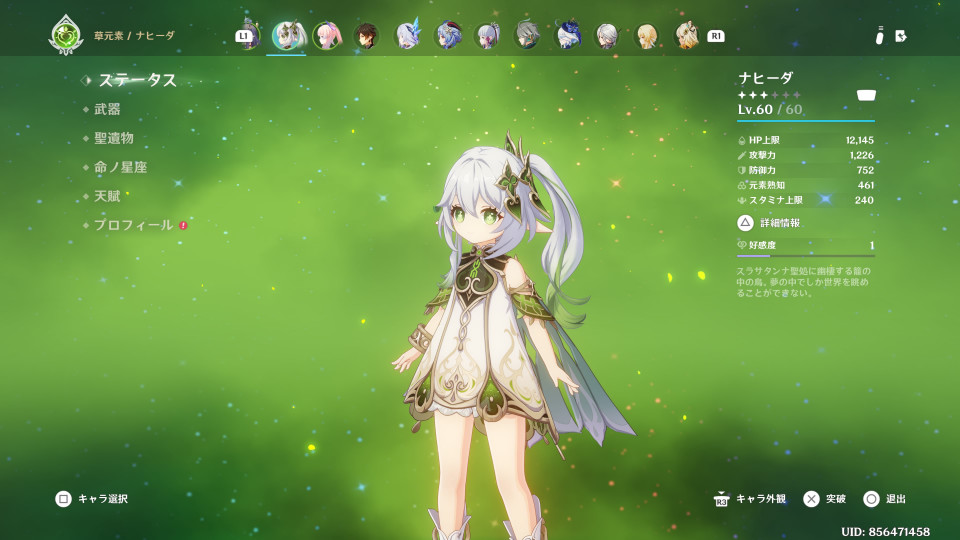Click the スタミナ上限 240 stat row

(806, 200)
